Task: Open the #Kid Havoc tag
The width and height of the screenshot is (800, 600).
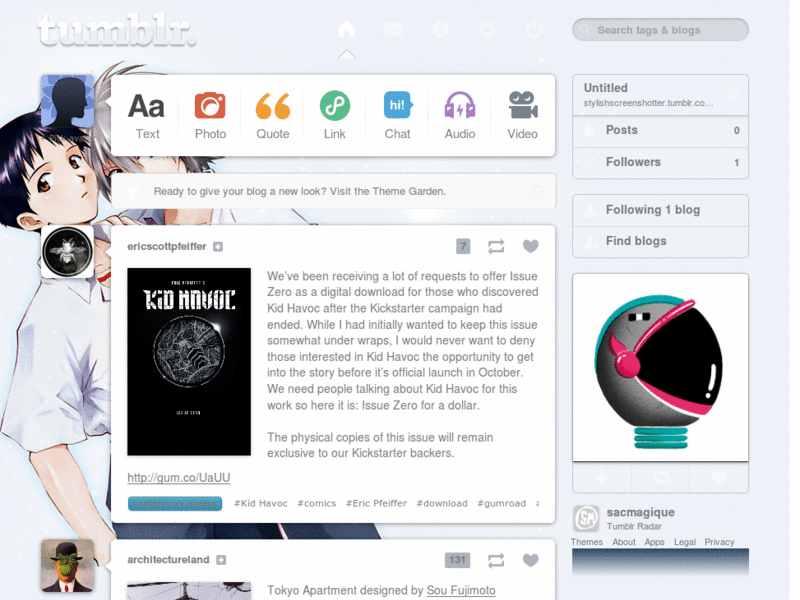Action: click(x=261, y=504)
